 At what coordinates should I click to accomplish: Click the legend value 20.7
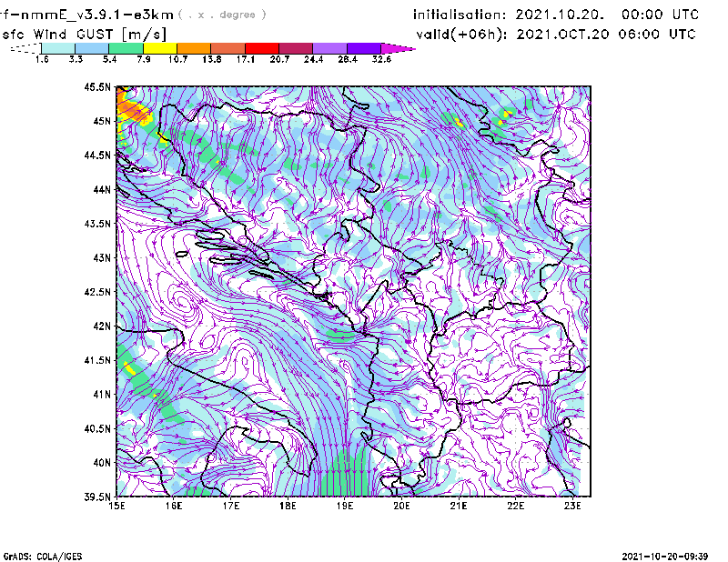(279, 59)
